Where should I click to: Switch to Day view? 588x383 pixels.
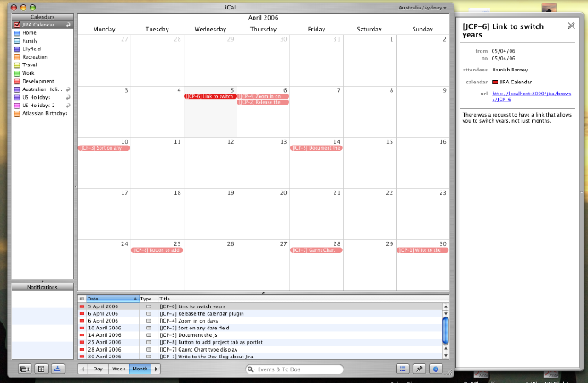(x=99, y=369)
